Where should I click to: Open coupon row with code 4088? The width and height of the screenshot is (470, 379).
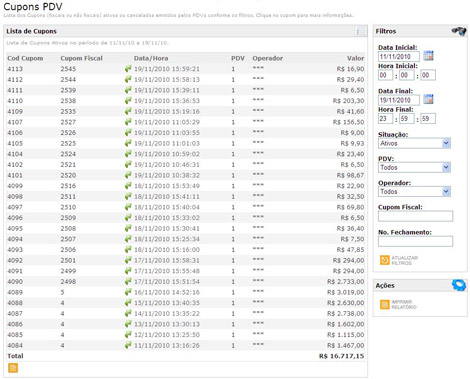[x=185, y=303]
